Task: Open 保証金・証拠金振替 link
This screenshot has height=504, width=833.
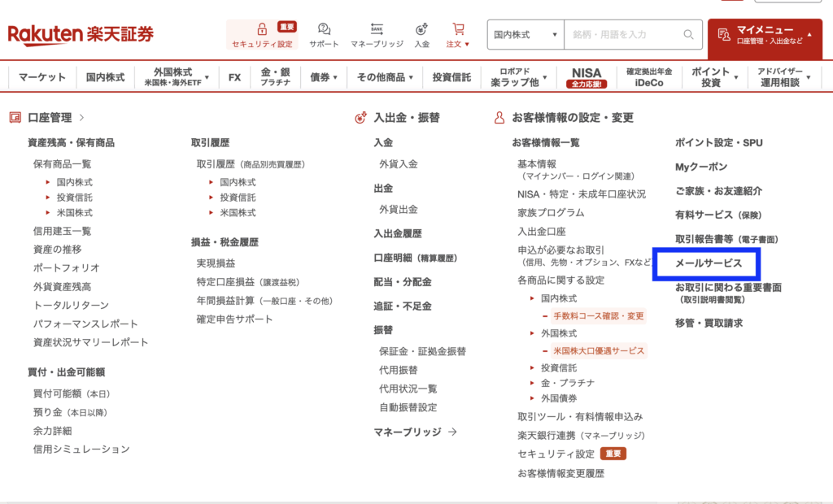Action: coord(422,351)
